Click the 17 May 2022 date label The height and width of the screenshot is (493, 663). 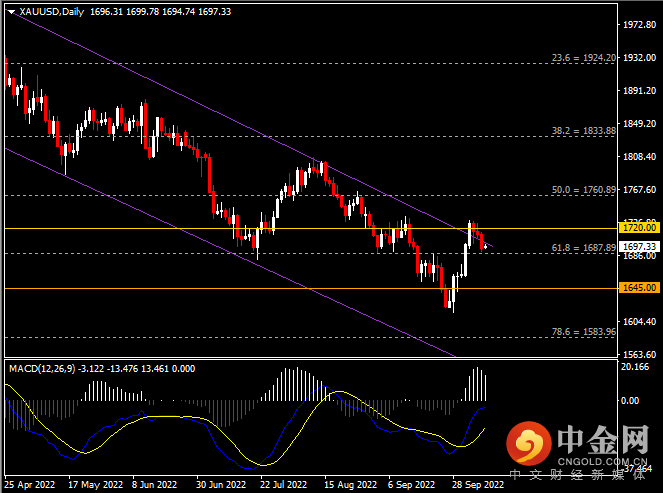click(96, 485)
